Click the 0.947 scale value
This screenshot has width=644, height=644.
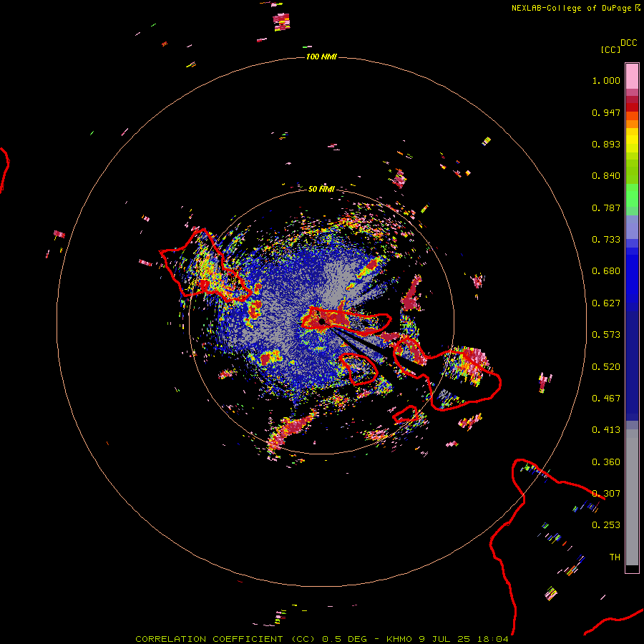tap(606, 112)
